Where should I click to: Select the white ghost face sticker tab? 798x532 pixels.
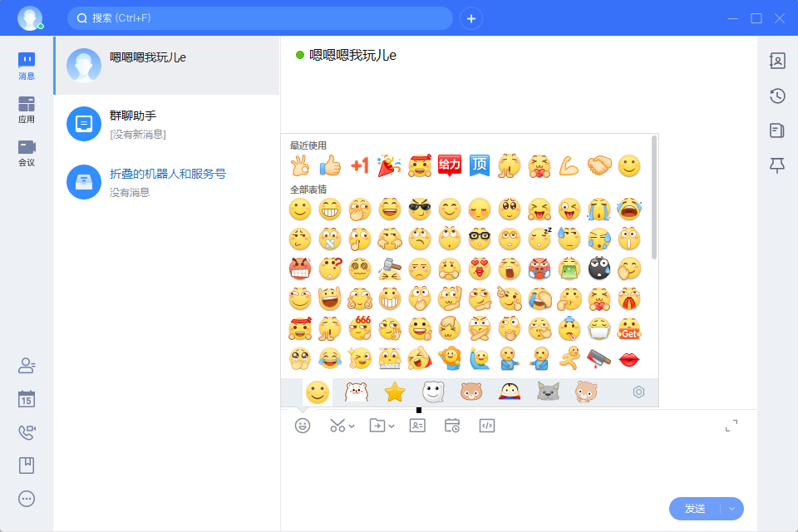(433, 392)
